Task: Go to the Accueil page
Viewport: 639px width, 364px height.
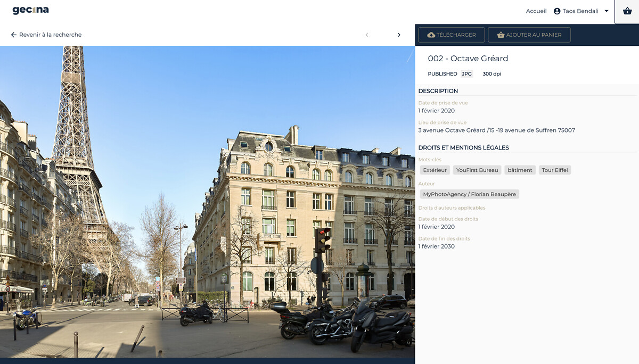Action: tap(536, 11)
